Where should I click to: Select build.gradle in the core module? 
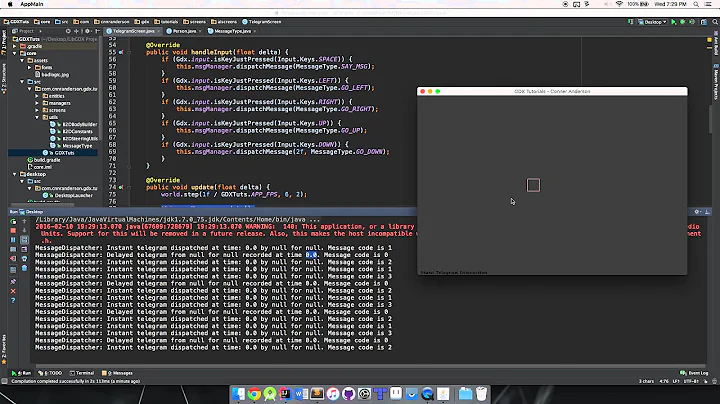pos(44,160)
